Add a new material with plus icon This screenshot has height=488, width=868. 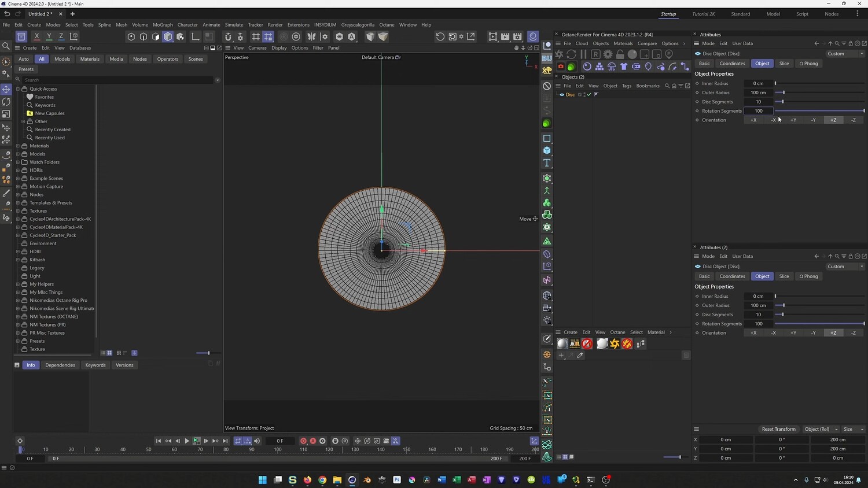pos(561,356)
